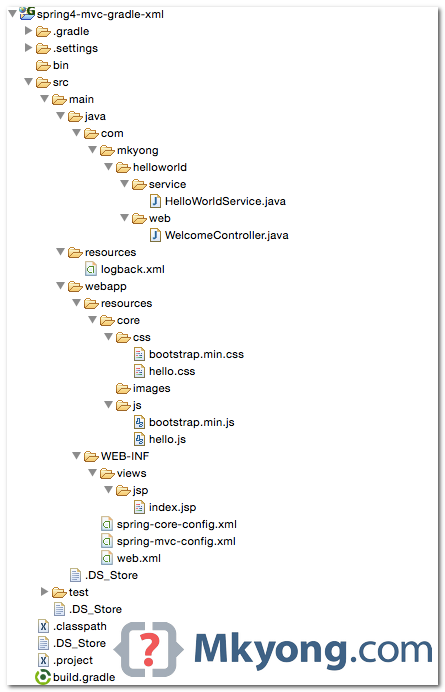This screenshot has width=445, height=692.
Task: Click the HelloWorldService.java file icon
Action: pyautogui.click(x=155, y=201)
